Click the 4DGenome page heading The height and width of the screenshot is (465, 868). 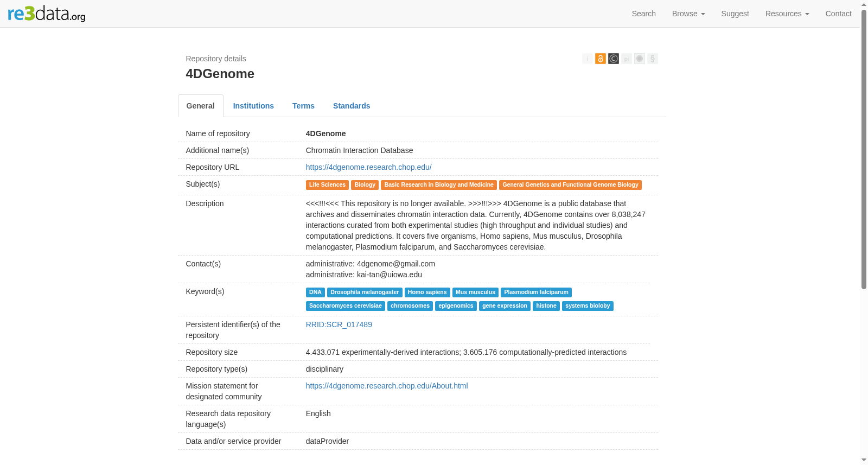(x=220, y=74)
